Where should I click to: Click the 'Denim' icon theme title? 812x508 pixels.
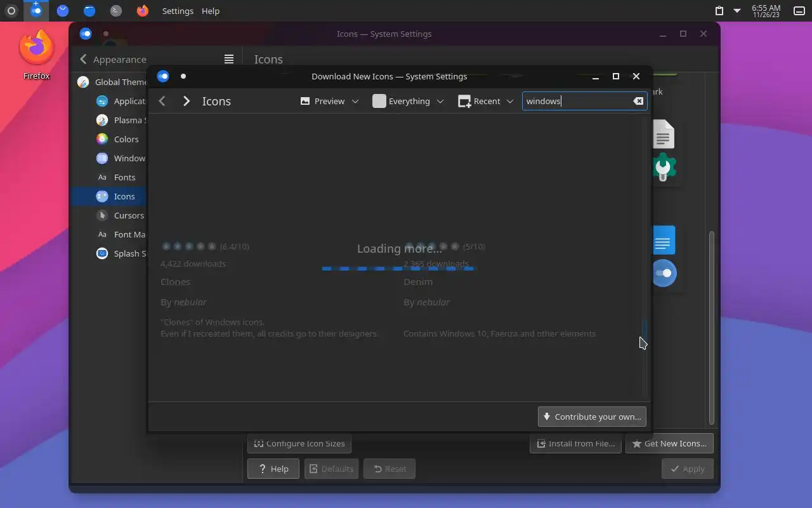pos(418,281)
